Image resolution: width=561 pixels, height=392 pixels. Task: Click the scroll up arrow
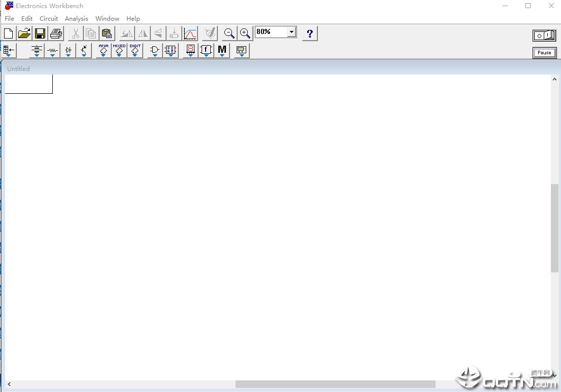[554, 79]
